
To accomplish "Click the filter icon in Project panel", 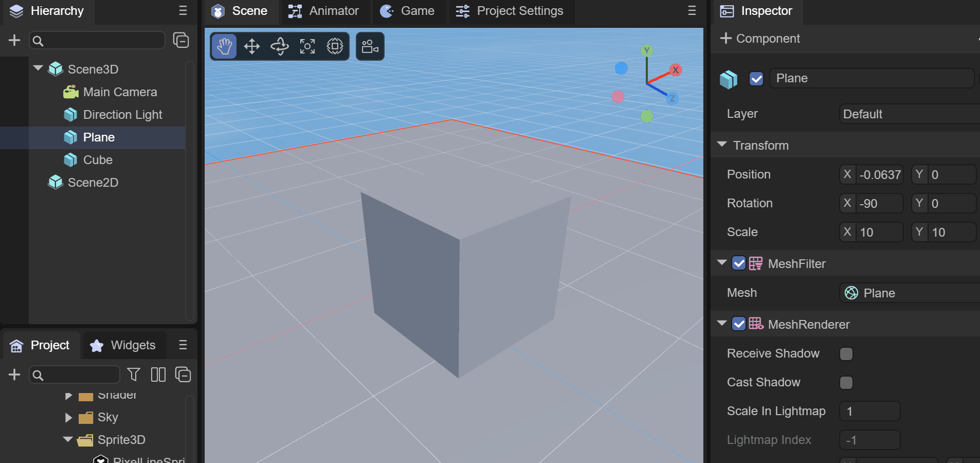I will coord(134,375).
